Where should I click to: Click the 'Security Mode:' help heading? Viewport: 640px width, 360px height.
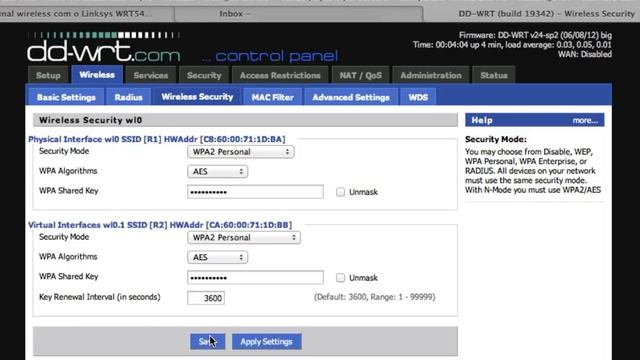[x=496, y=139]
